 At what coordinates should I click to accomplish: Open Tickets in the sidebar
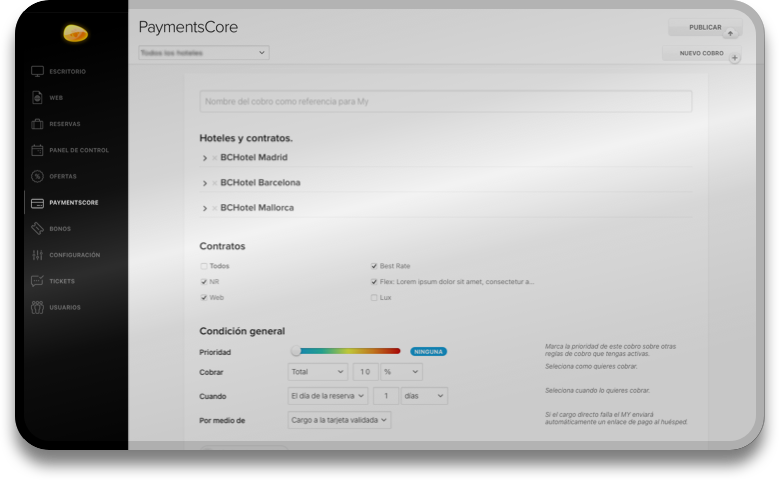tap(62, 281)
